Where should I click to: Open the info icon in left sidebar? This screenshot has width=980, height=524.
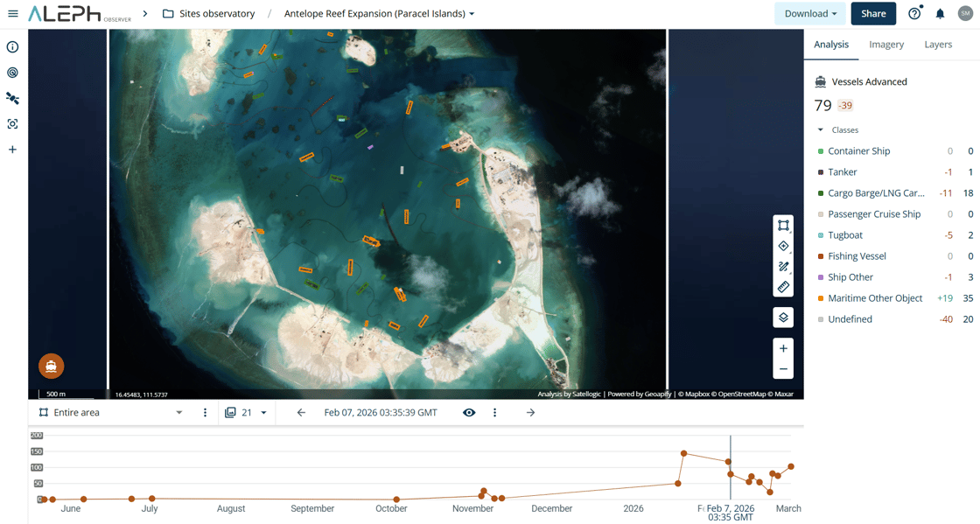[12, 47]
